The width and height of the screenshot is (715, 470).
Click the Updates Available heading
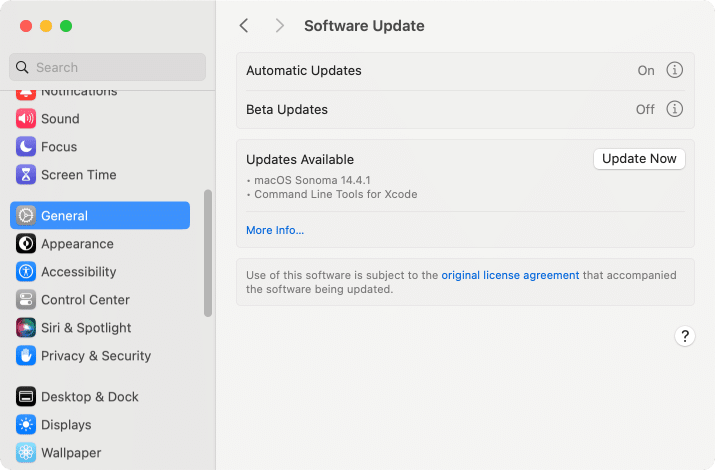pos(300,160)
